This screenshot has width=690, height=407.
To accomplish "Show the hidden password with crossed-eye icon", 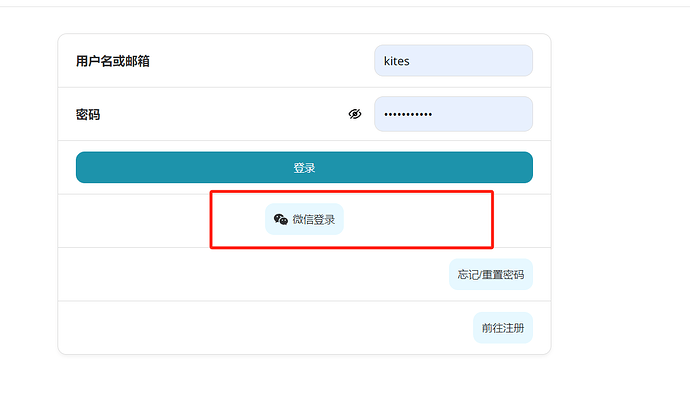I will click(355, 114).
